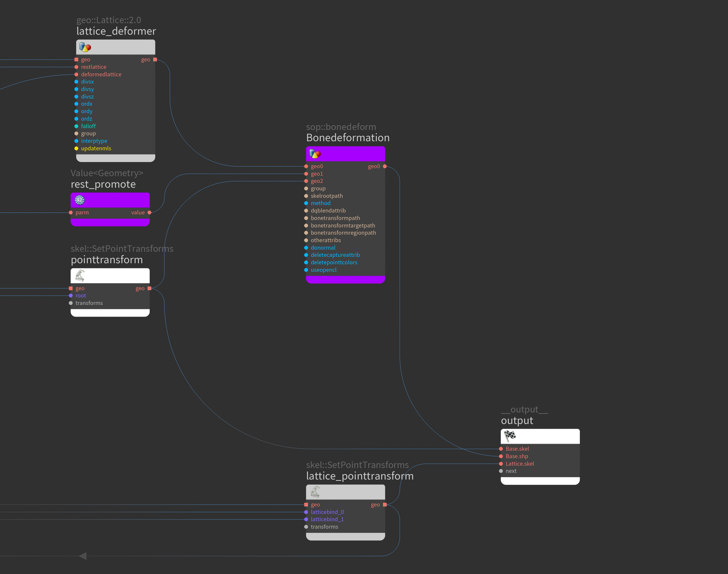Click the falloff port on lattice_deformer
Viewport: 728px width, 574px height.
click(76, 126)
